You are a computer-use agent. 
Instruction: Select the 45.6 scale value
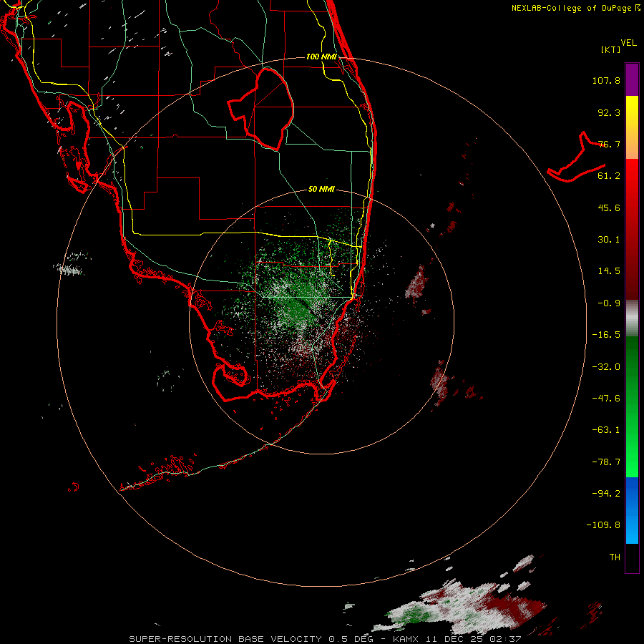609,208
